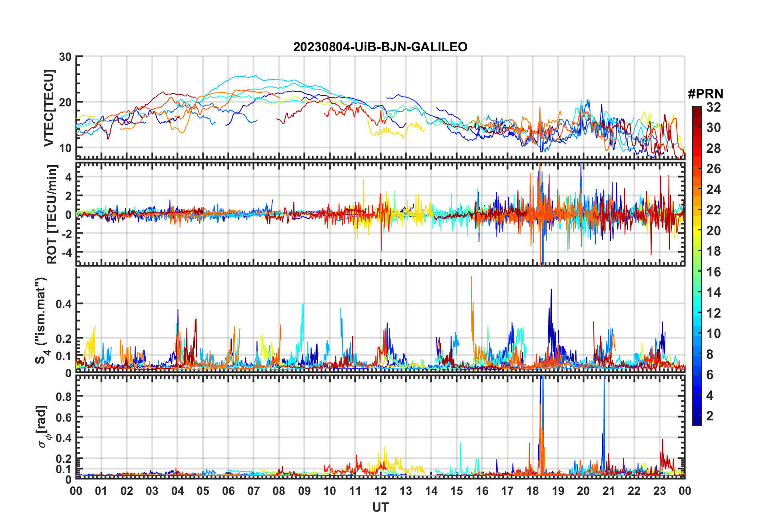The height and width of the screenshot is (532, 761).
Task: Pick hour 07 on the UT axis
Action: [x=254, y=491]
